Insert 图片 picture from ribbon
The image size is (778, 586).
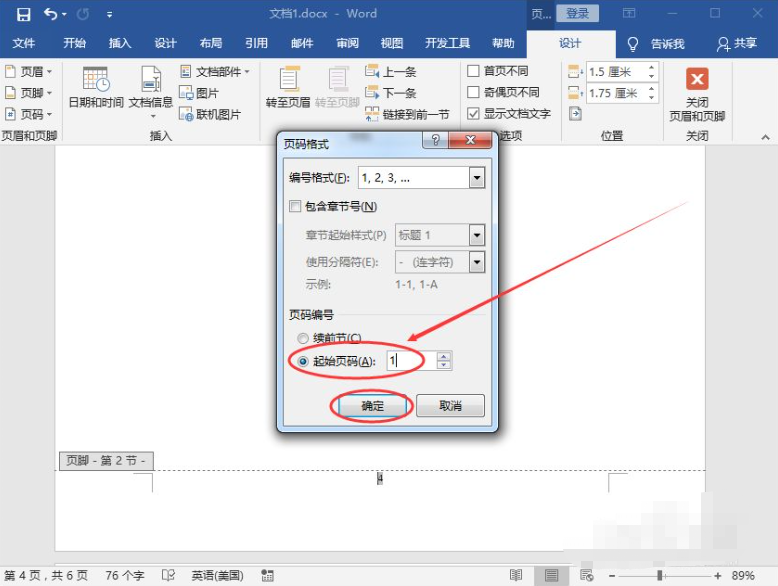(199, 93)
